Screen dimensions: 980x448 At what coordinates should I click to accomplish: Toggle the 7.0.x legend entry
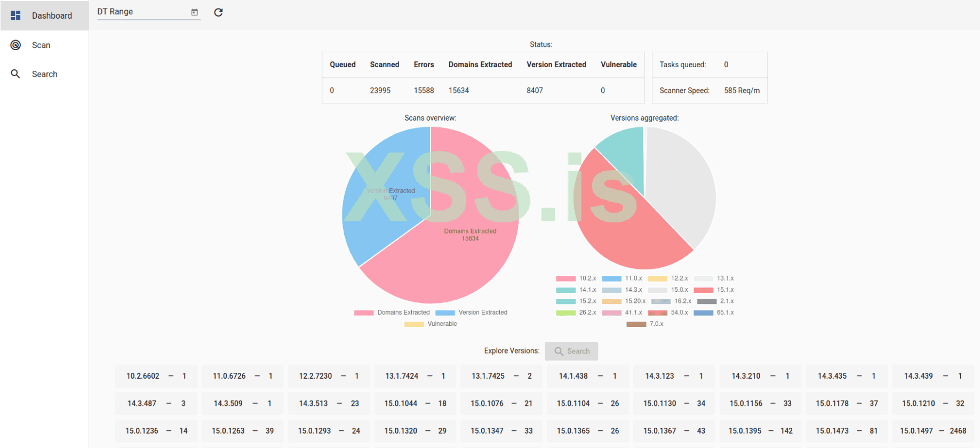point(645,324)
